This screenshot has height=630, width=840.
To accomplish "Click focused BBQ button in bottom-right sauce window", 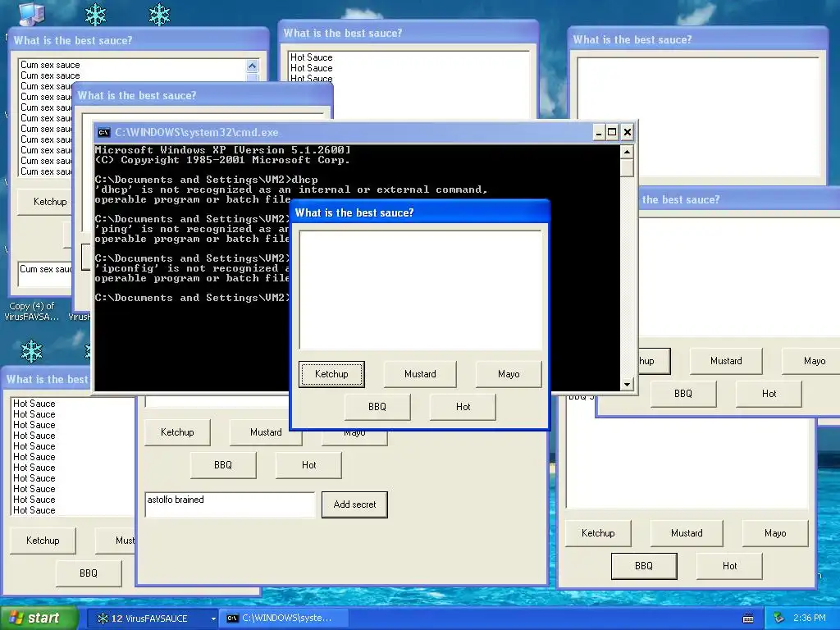I will click(644, 566).
